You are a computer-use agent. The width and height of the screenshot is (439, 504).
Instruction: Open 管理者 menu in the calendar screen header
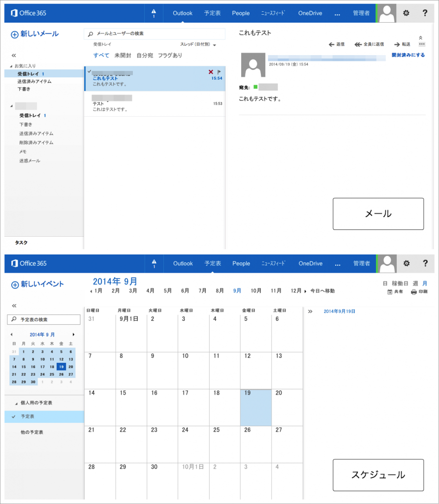coord(362,264)
